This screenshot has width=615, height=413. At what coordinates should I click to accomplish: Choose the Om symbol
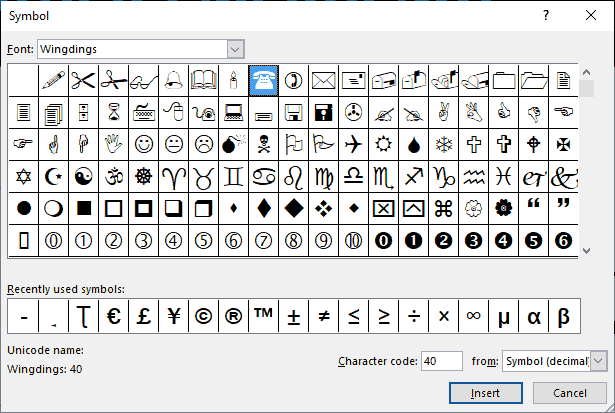113,176
